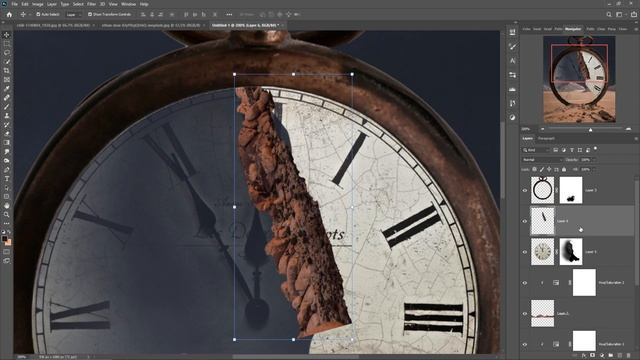Open the Auto-Select Layer dropdown

73,15
